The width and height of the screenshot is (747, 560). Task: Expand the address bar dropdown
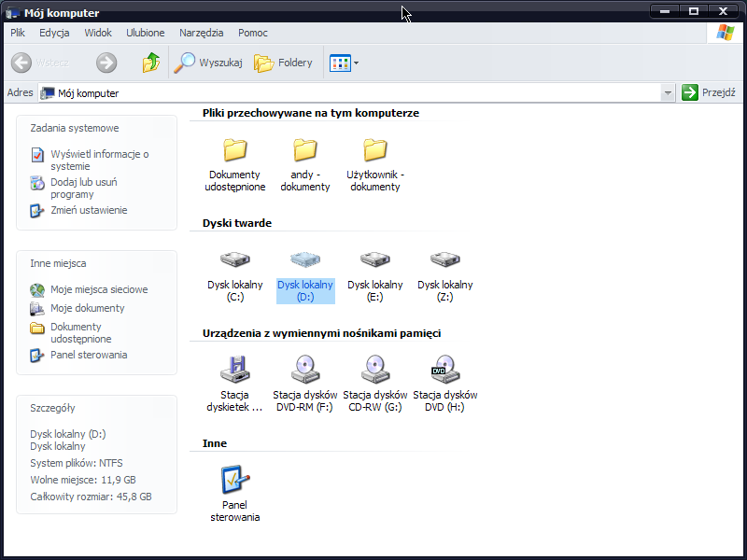pyautogui.click(x=668, y=92)
